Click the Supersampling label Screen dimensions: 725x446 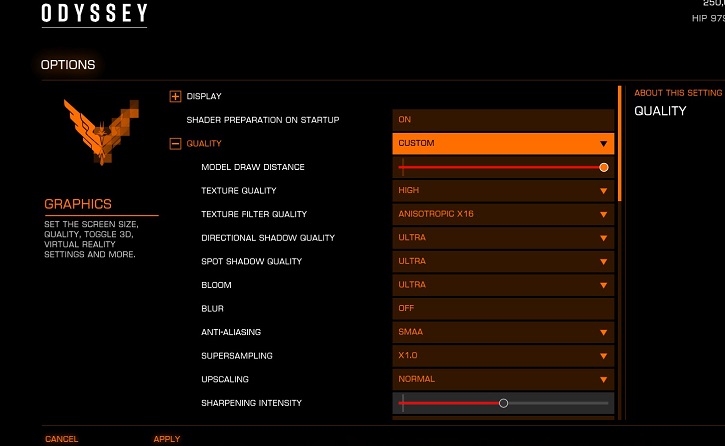(x=237, y=355)
